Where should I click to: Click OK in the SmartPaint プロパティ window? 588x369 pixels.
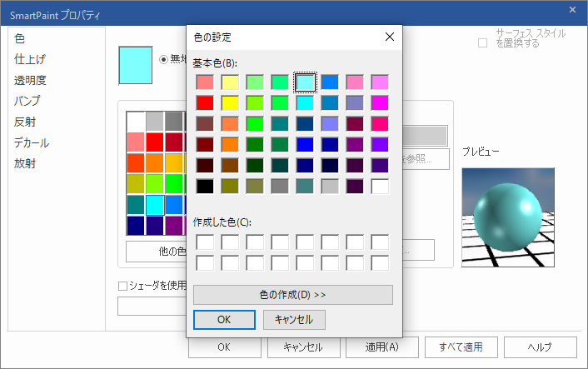point(224,347)
